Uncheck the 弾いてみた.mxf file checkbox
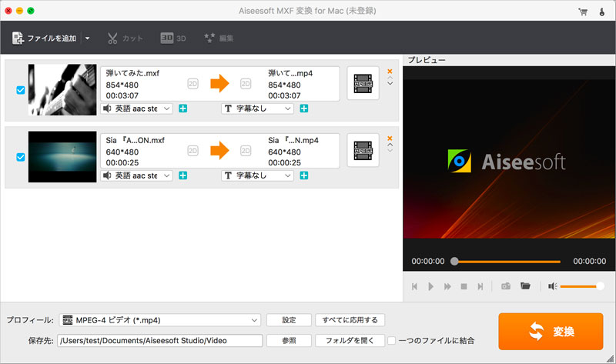Screen dimensions: 616x364 point(21,90)
